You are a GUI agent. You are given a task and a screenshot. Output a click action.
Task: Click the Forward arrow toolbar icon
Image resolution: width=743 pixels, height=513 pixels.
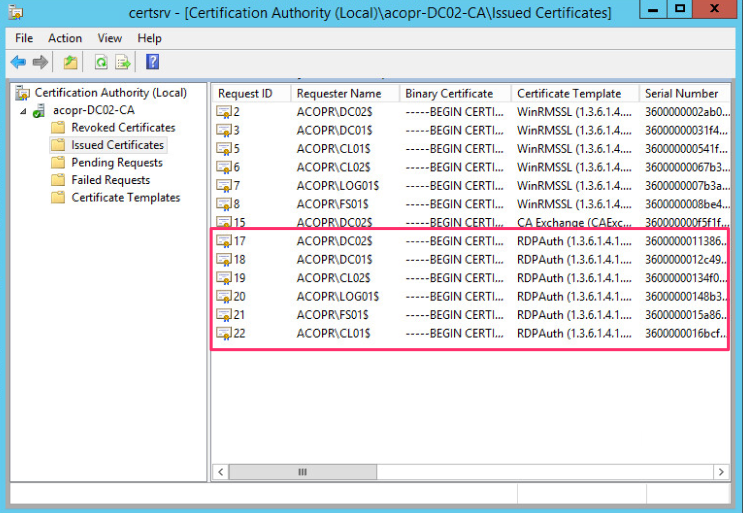40,62
